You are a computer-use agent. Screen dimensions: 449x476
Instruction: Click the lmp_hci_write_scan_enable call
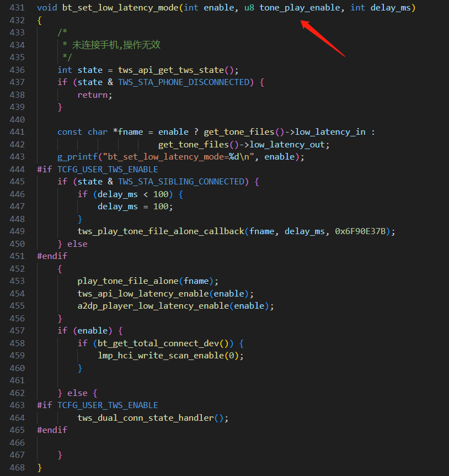(x=161, y=356)
